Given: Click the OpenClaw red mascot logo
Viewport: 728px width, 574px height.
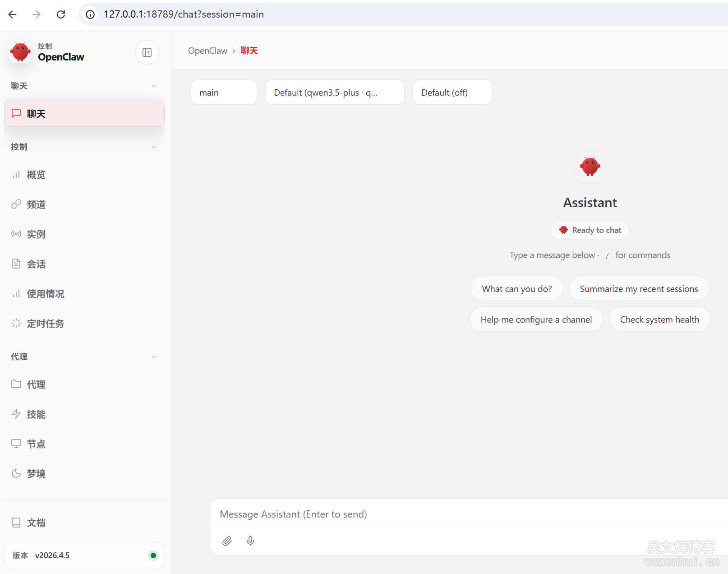Looking at the screenshot, I should click(x=20, y=52).
